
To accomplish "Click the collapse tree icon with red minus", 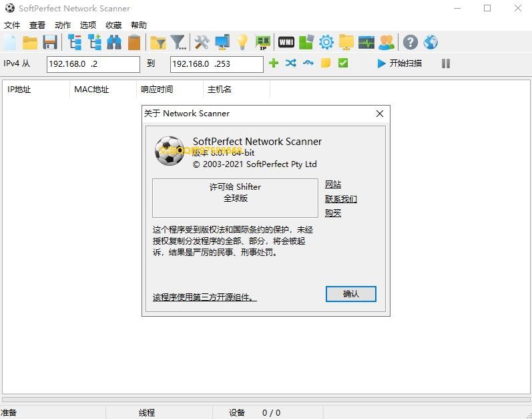I will click(x=75, y=43).
